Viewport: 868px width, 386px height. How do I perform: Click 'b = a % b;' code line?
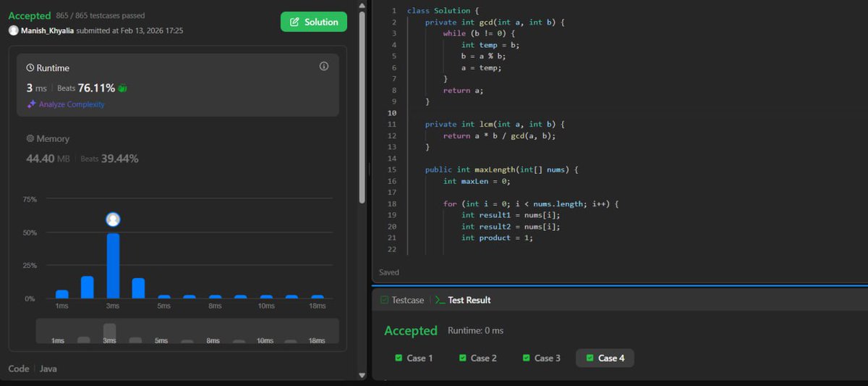pos(483,56)
